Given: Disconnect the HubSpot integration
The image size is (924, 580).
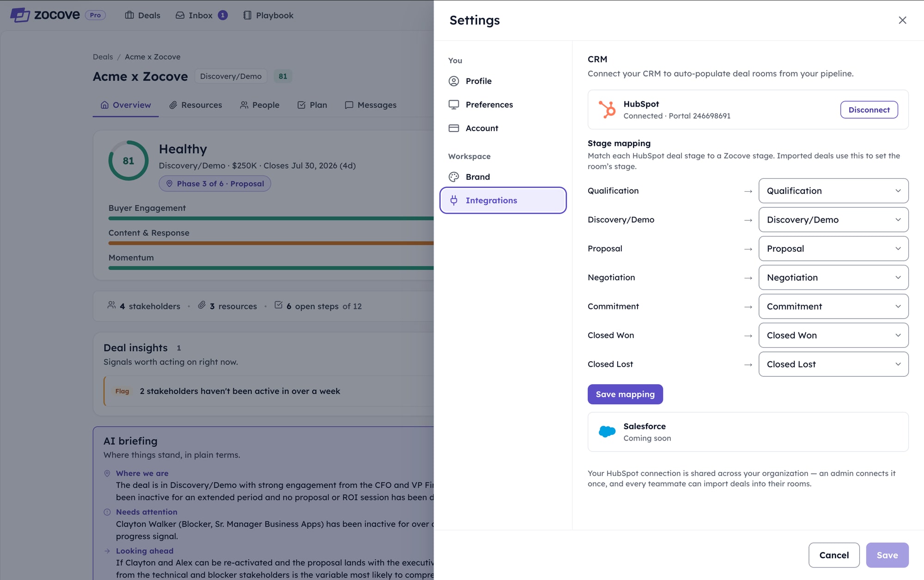Looking at the screenshot, I should (x=869, y=110).
